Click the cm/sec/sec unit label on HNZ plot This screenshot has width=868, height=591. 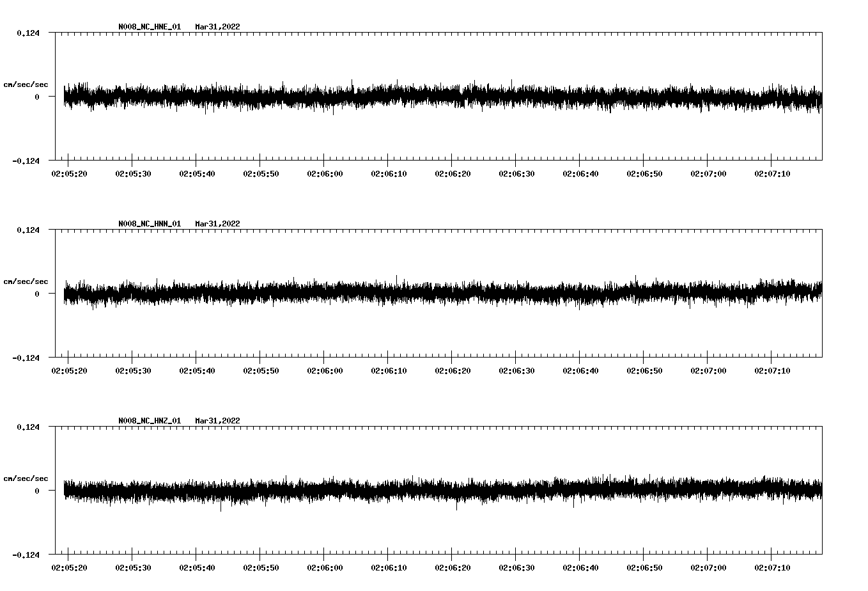point(26,479)
